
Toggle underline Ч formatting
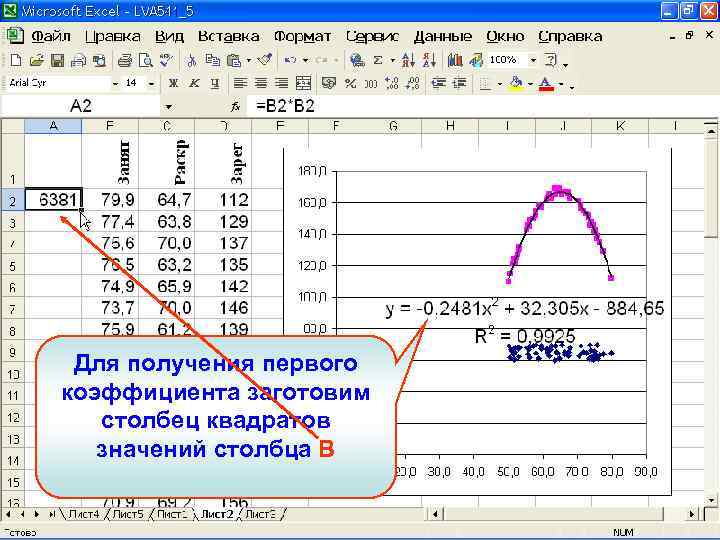click(215, 83)
